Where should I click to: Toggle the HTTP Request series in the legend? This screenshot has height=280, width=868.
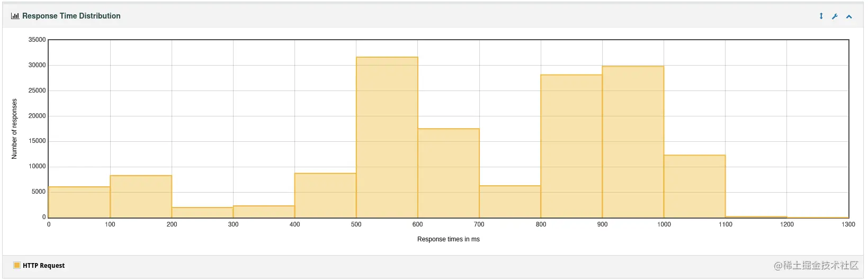click(39, 266)
